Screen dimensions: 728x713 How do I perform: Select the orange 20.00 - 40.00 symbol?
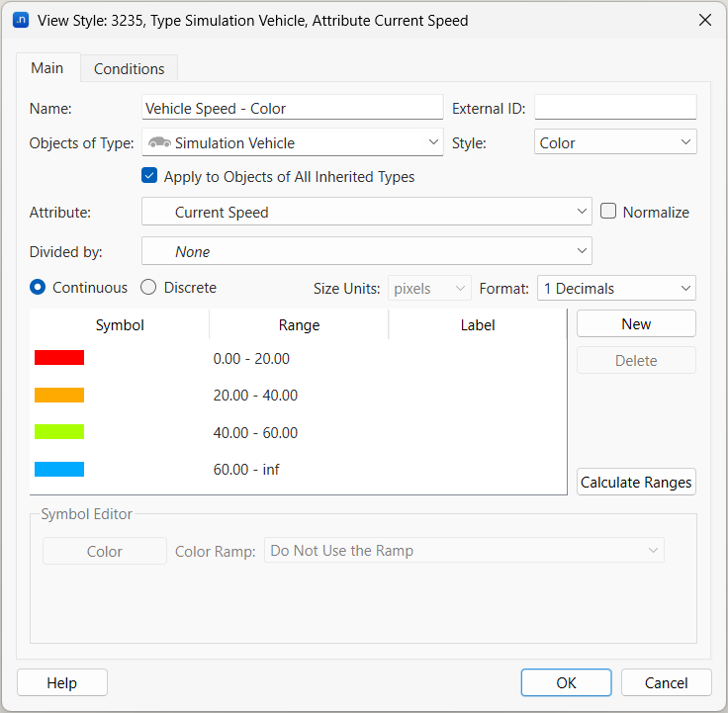(x=59, y=396)
